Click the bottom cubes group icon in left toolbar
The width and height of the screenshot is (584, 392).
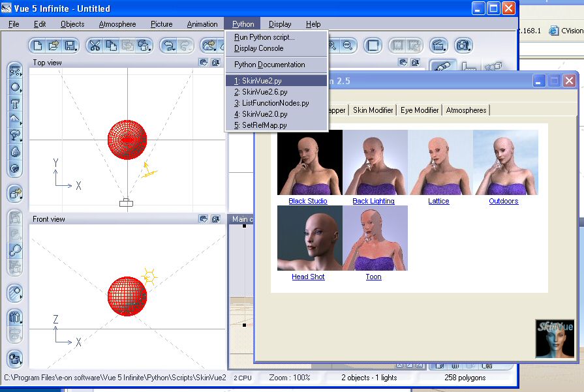pyautogui.click(x=15, y=359)
